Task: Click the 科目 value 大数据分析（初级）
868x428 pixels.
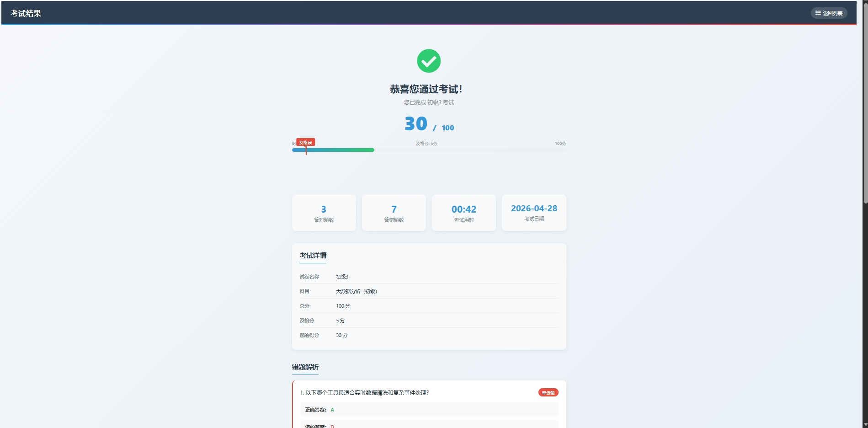Action: (x=356, y=291)
